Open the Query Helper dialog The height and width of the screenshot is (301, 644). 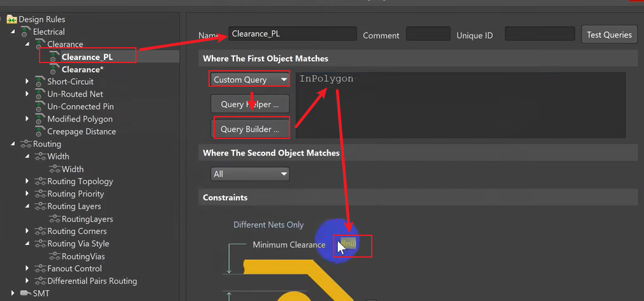[250, 105]
